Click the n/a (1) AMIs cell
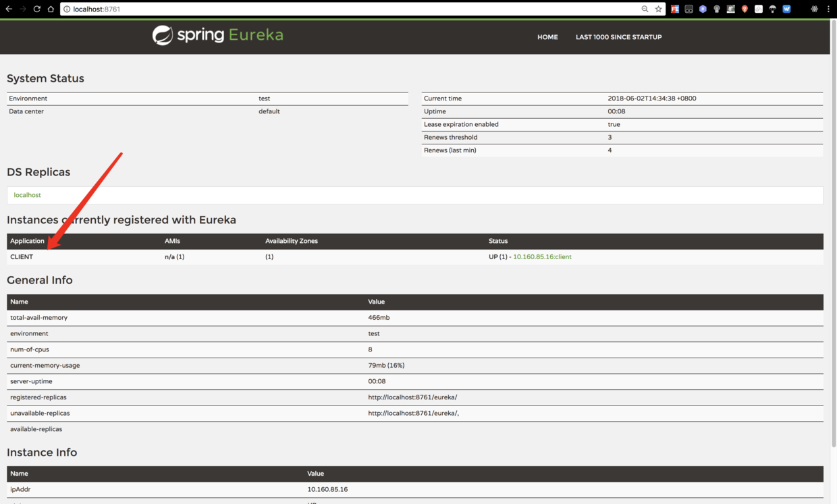This screenshot has width=837, height=504. tap(174, 257)
